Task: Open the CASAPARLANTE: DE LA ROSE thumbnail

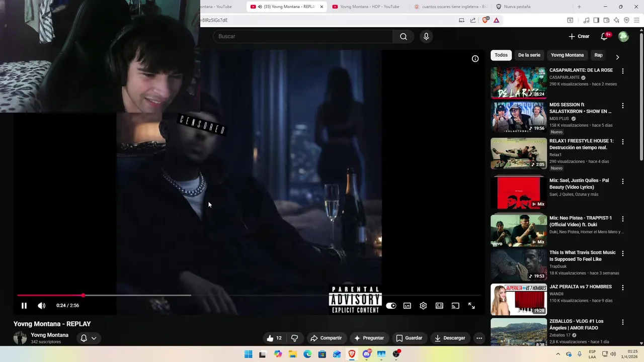Action: pos(518,82)
